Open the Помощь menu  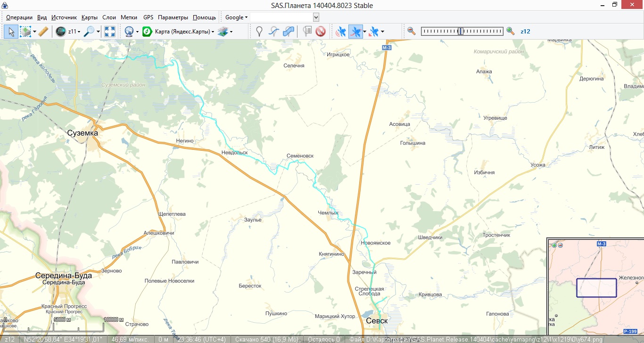(x=204, y=17)
